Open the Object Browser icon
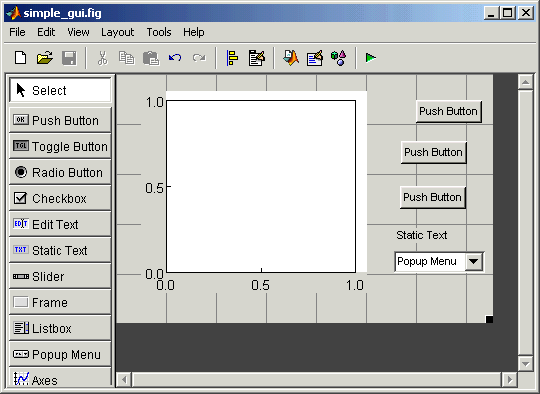The image size is (540, 394). pos(338,58)
